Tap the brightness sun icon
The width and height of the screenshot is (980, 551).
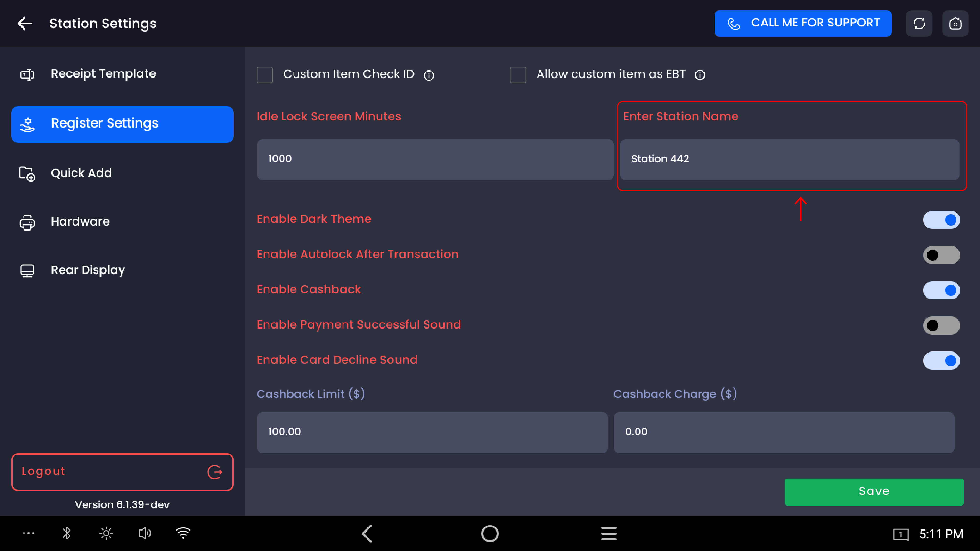106,533
